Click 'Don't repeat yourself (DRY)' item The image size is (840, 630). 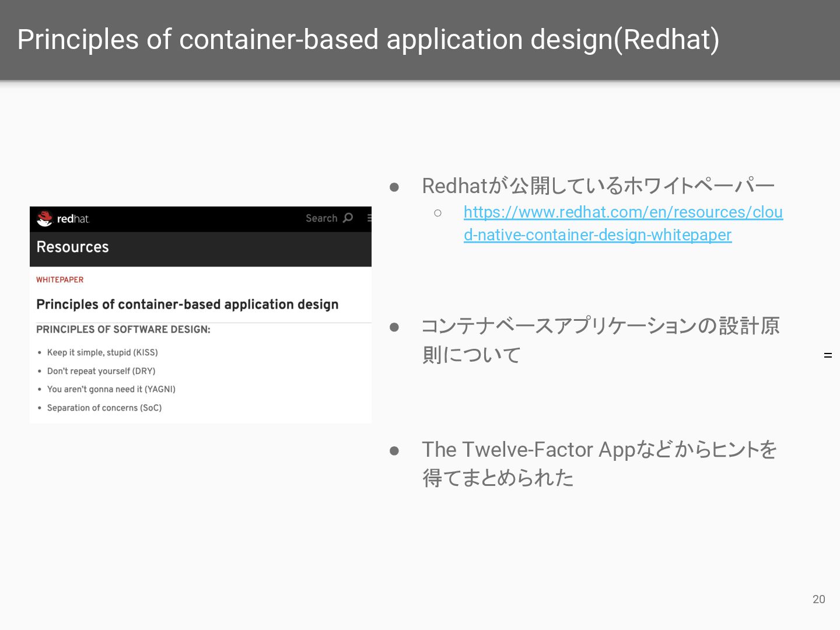pyautogui.click(x=101, y=371)
